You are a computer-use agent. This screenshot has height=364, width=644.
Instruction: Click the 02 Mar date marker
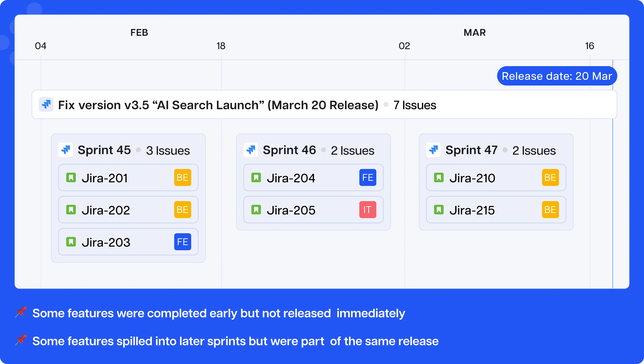tap(404, 46)
